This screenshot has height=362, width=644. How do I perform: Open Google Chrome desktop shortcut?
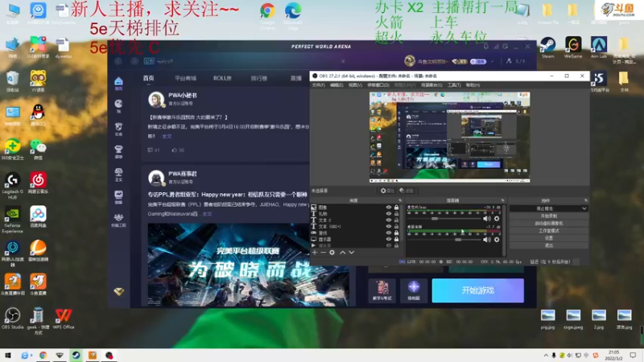(x=267, y=15)
